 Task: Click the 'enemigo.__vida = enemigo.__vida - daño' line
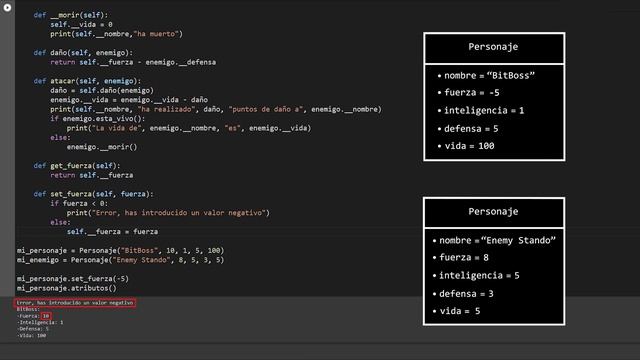(129, 100)
